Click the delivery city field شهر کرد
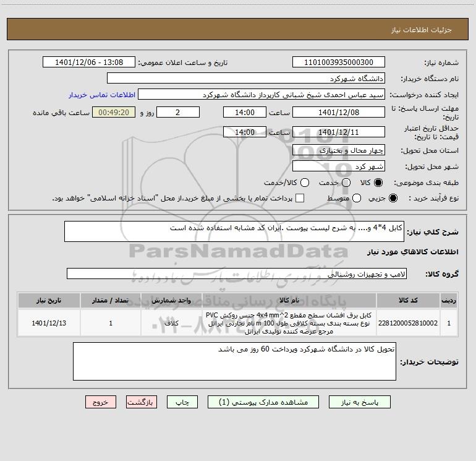 [x=339, y=166]
